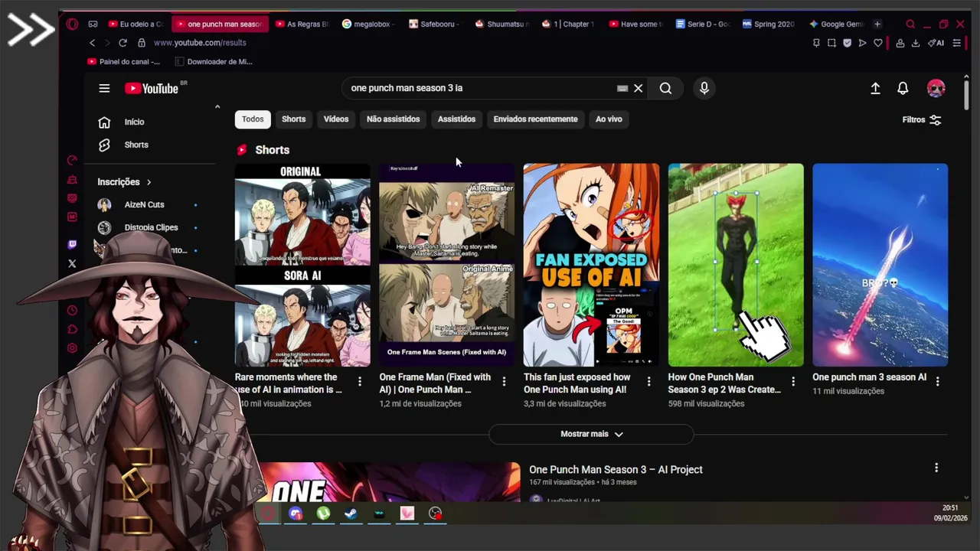Viewport: 980px width, 551px height.
Task: Submit search with the magnifier button
Action: click(x=665, y=88)
